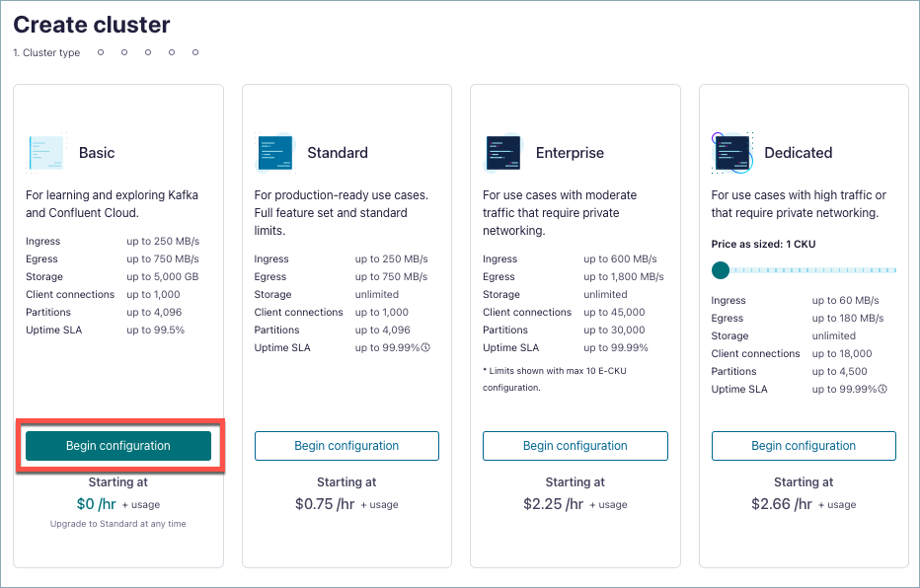Select the last dot in the progress stepper

[194, 53]
